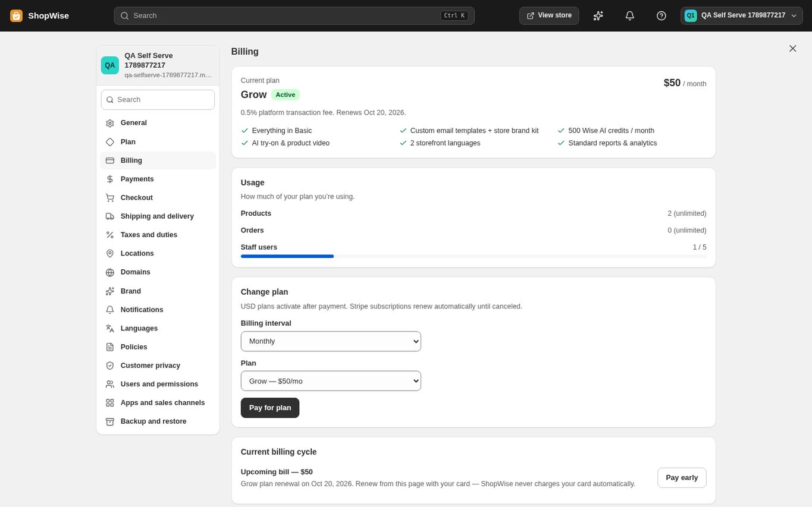
Task: Click the General gear icon in sidebar
Action: point(110,123)
